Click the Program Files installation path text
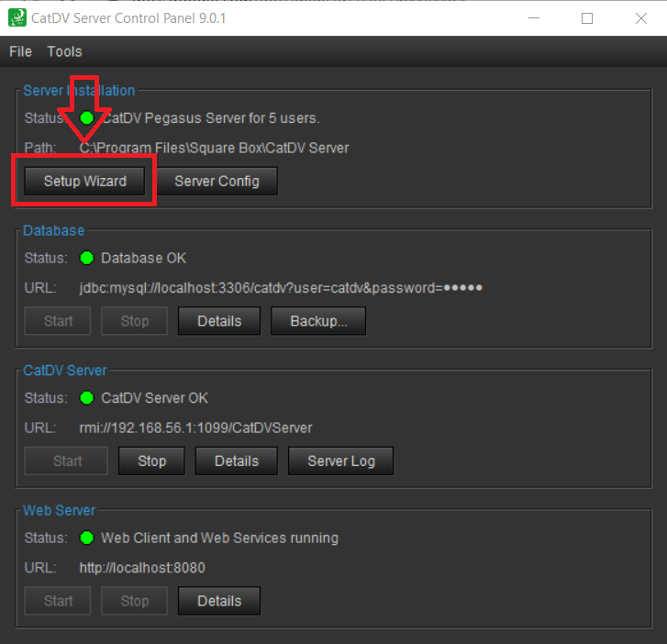Image resolution: width=667 pixels, height=644 pixels. (x=214, y=148)
